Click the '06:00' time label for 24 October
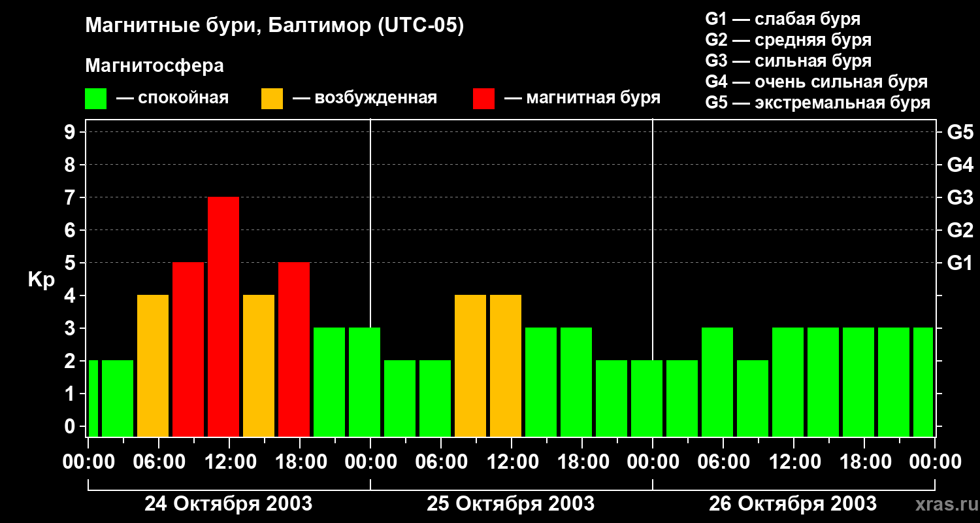 159,462
